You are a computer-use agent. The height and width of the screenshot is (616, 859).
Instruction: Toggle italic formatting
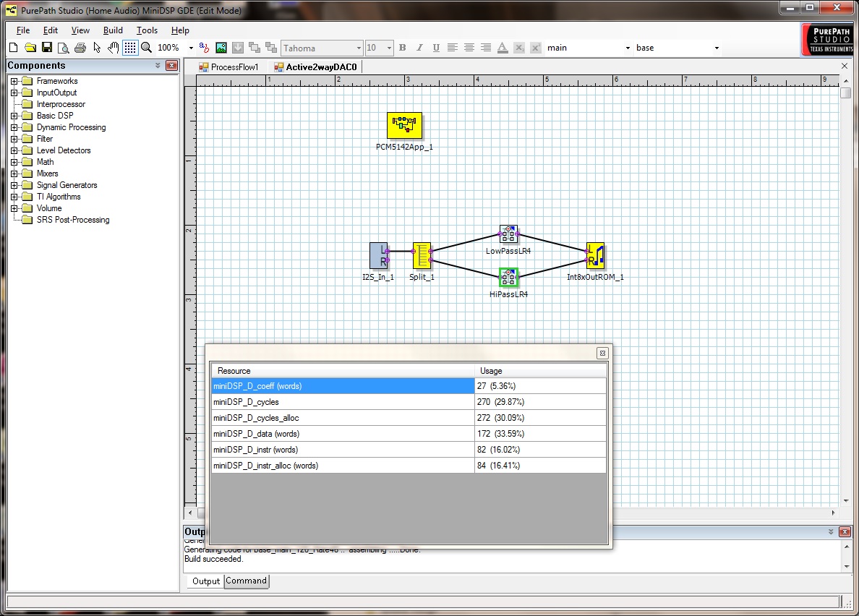pos(419,48)
